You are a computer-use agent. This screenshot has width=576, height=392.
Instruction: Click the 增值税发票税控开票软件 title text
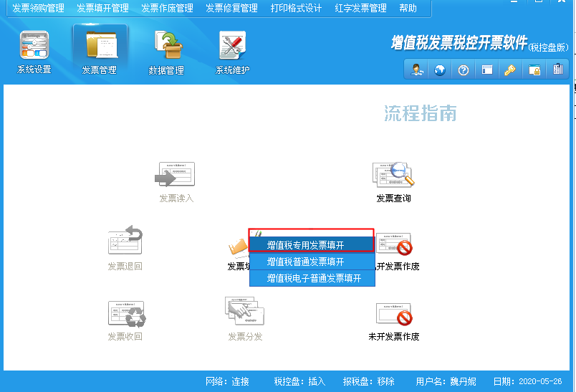click(x=459, y=42)
